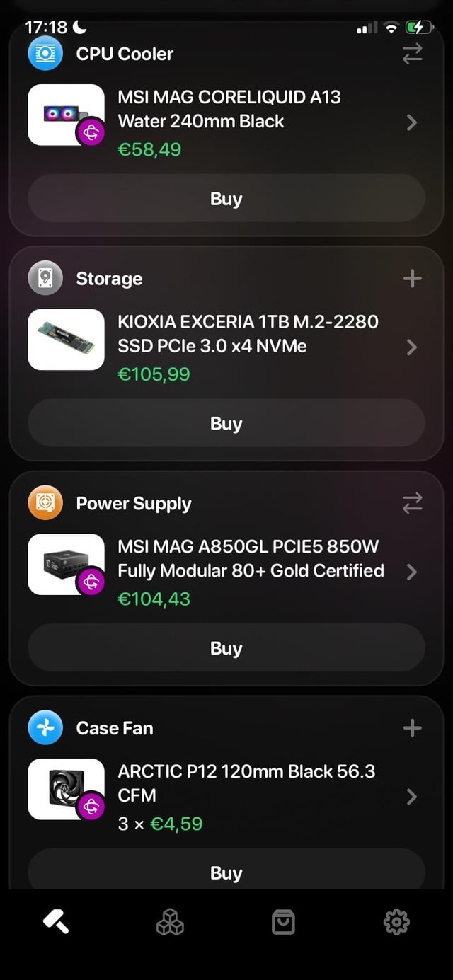This screenshot has height=980, width=453.
Task: Tap the CPU Cooler category icon
Action: [x=45, y=54]
